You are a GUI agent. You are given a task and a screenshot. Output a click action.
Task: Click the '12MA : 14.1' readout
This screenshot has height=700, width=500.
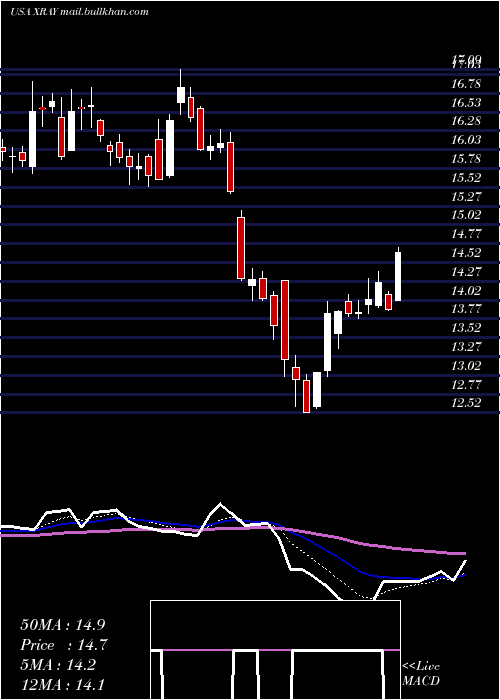coord(62,685)
